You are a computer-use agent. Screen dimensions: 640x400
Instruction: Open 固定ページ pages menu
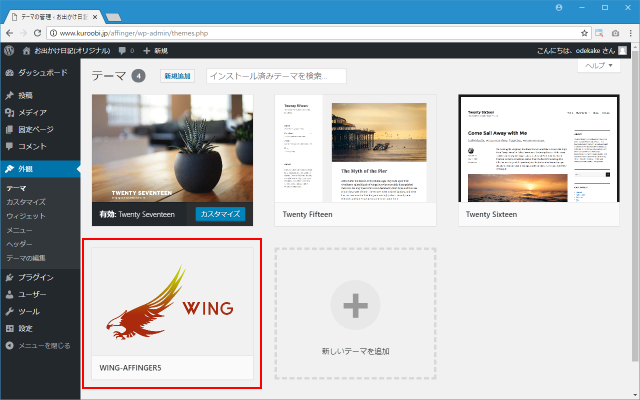(40, 129)
